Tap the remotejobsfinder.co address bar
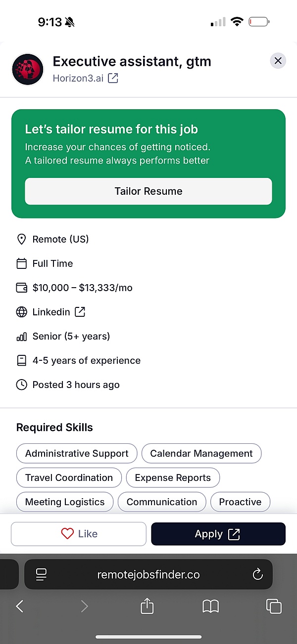The height and width of the screenshot is (644, 297). tap(148, 574)
